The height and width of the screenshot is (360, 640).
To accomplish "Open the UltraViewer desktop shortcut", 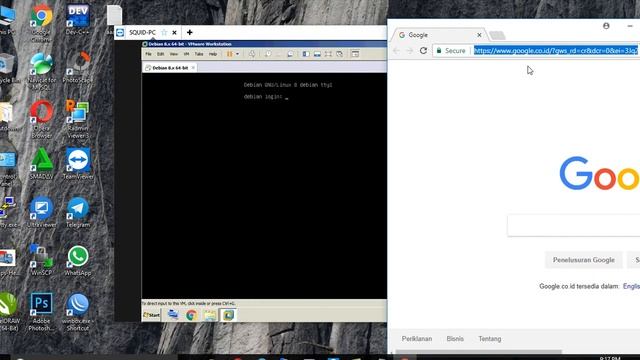I will (41, 212).
